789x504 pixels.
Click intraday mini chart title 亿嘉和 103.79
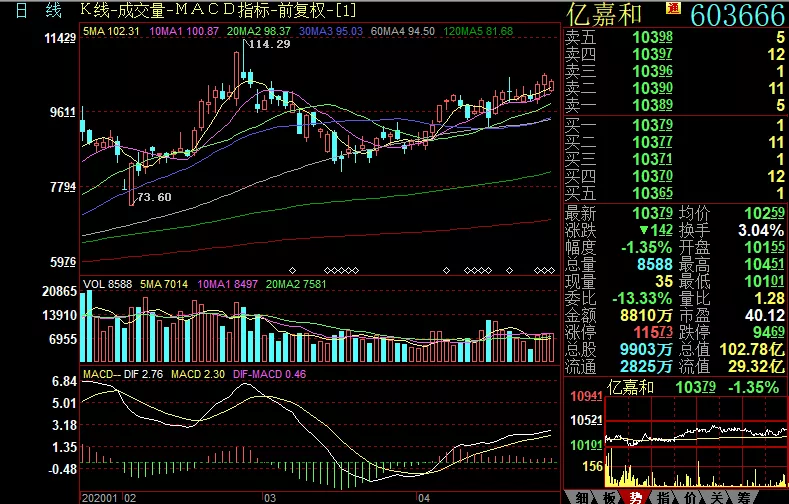click(661, 387)
